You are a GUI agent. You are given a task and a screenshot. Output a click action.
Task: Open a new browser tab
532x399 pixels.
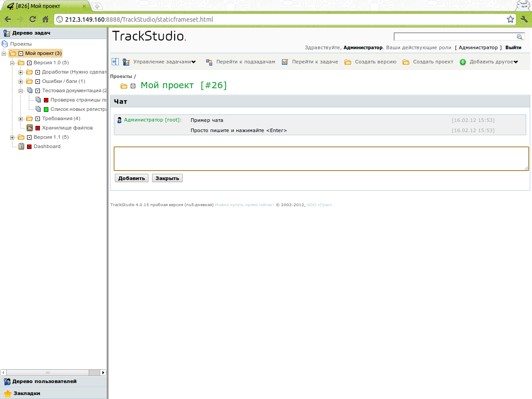point(97,6)
